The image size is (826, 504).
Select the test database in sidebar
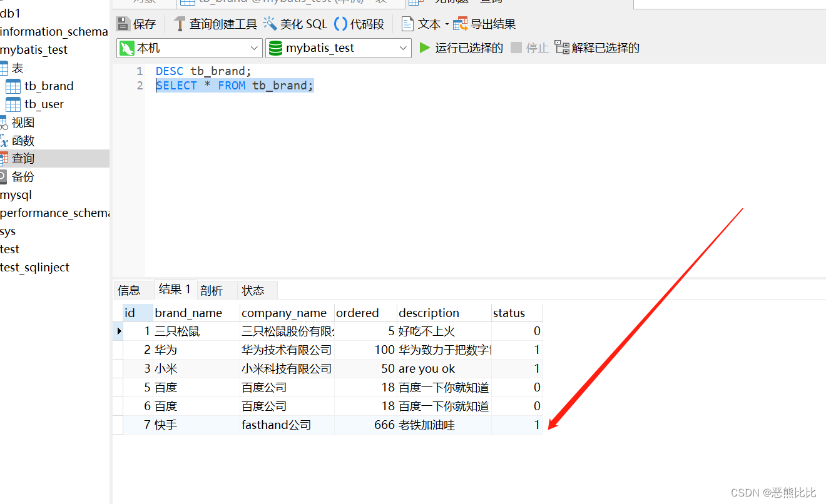[x=9, y=249]
